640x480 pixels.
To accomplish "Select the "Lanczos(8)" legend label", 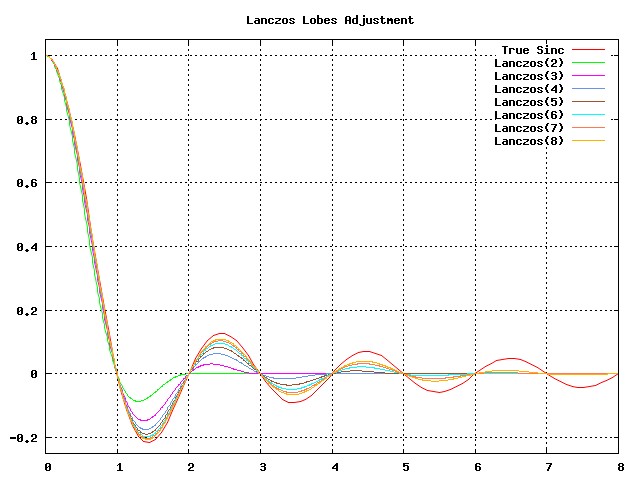I will tap(529, 141).
